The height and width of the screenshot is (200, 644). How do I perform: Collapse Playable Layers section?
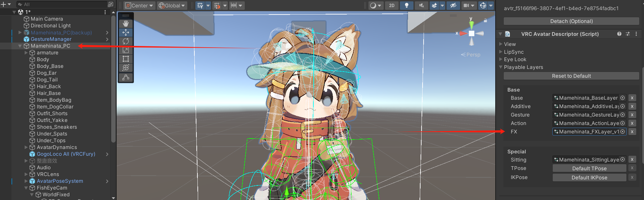[501, 67]
